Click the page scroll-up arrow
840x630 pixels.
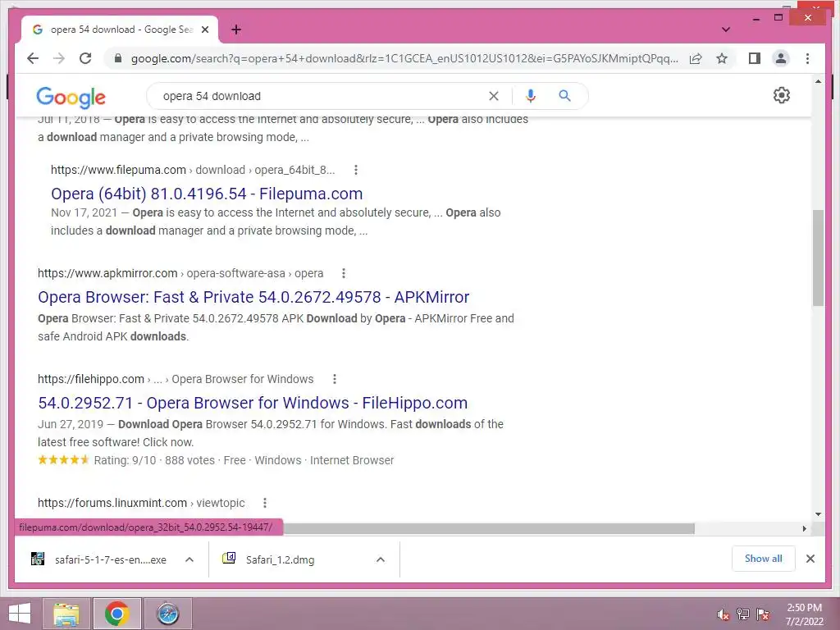(x=818, y=81)
